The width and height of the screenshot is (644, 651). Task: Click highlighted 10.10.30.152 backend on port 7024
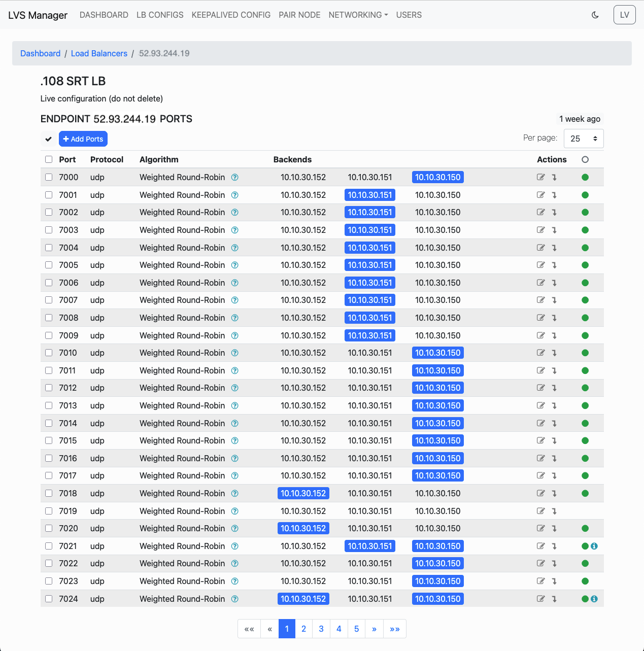tap(303, 599)
